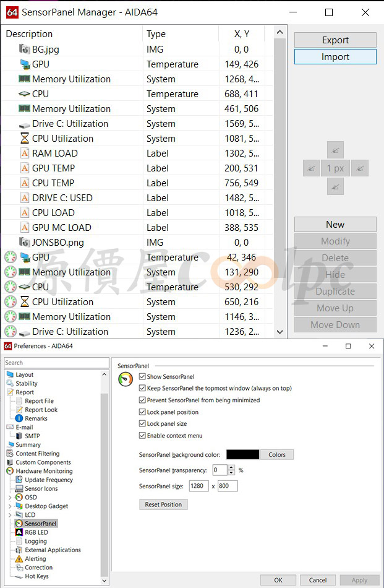Screen dimensions: 384x588
Task: Click the Export button
Action: point(335,40)
